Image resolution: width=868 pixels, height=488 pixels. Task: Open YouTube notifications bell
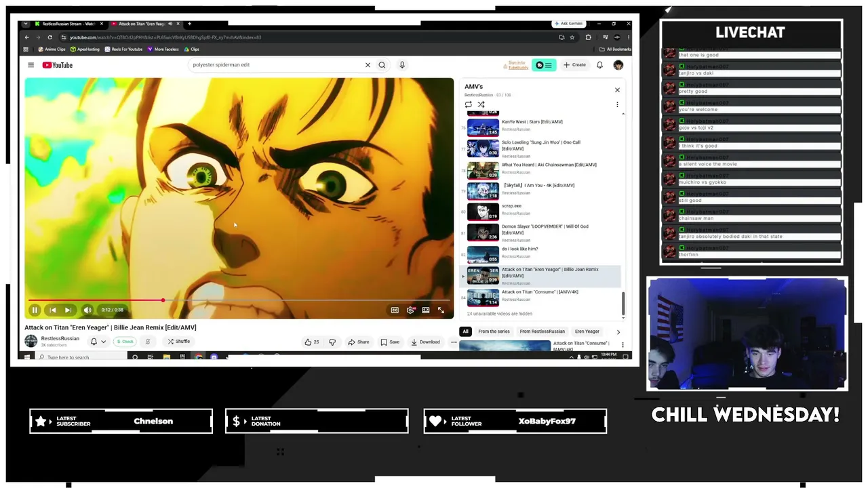pos(599,65)
